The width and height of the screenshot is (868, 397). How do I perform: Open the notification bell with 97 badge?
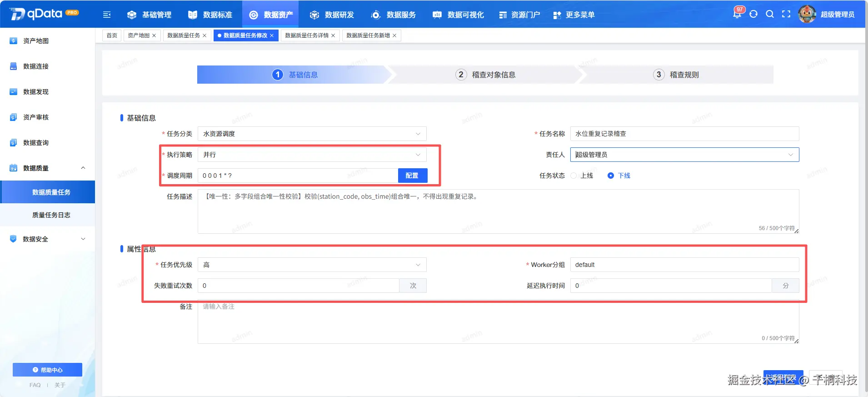click(737, 14)
